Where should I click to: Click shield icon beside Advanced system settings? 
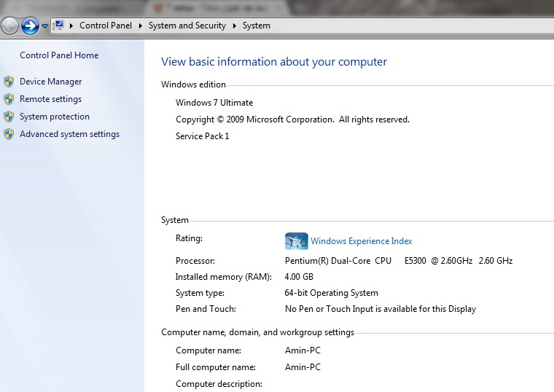pyautogui.click(x=9, y=134)
